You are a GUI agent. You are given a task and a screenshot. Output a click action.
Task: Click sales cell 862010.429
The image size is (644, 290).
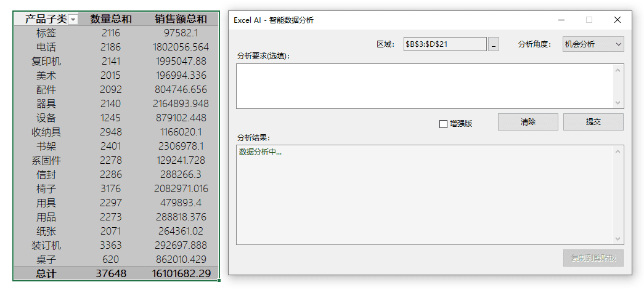[181, 259]
